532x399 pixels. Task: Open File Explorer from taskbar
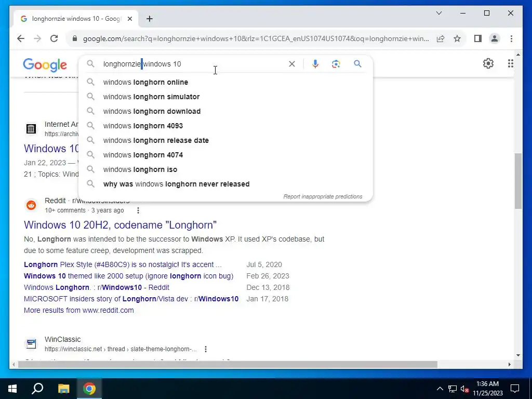pyautogui.click(x=63, y=389)
